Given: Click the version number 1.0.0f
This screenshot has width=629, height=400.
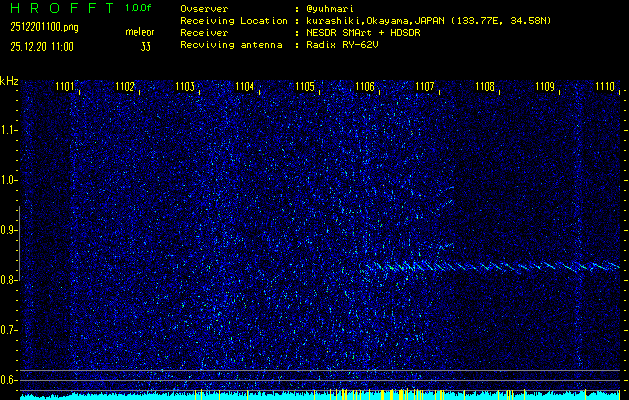Looking at the screenshot, I should coord(140,8).
